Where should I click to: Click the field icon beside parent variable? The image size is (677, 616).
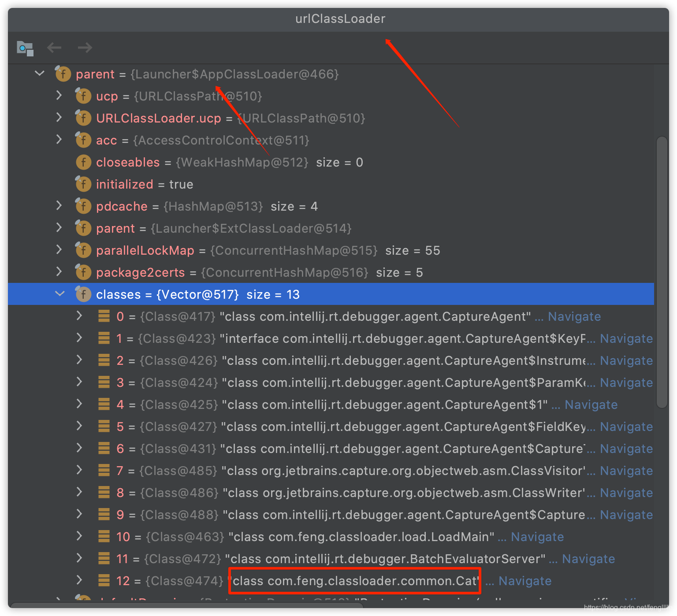point(63,74)
